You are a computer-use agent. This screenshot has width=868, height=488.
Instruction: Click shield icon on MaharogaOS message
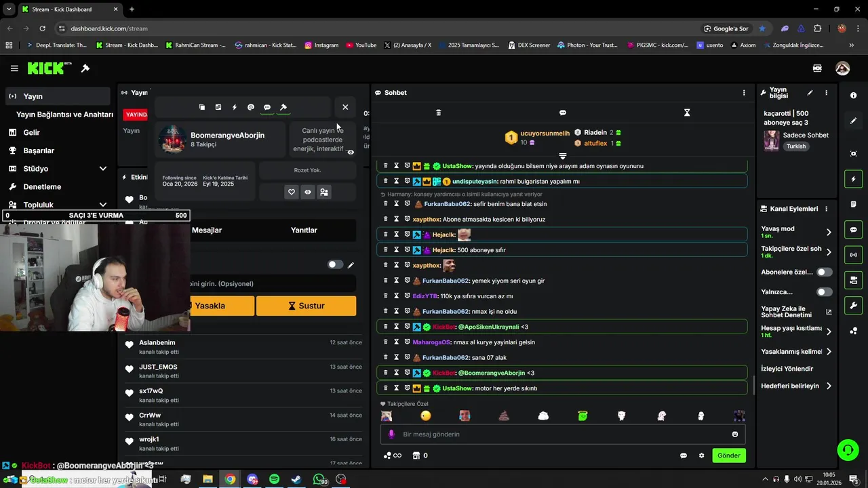(408, 342)
